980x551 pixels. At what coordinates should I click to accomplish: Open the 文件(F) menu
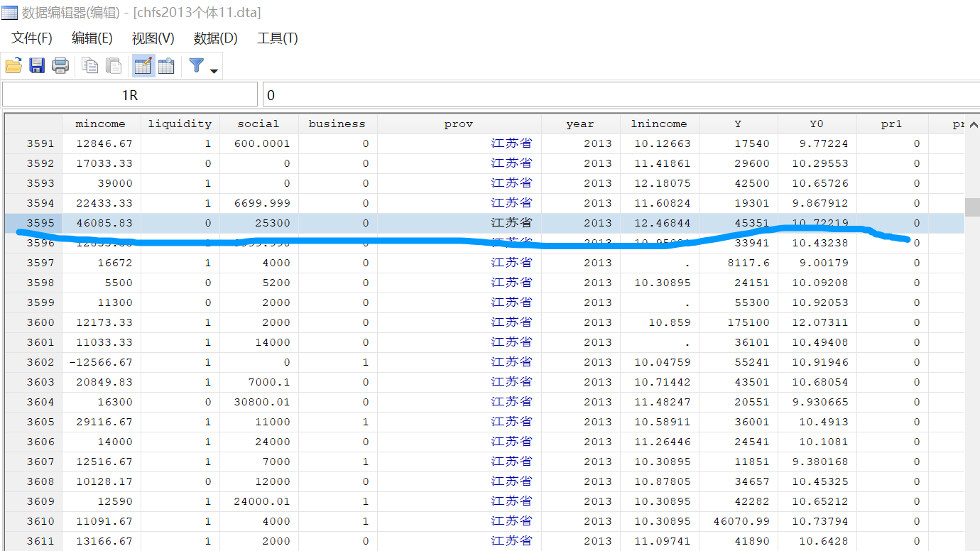click(32, 38)
